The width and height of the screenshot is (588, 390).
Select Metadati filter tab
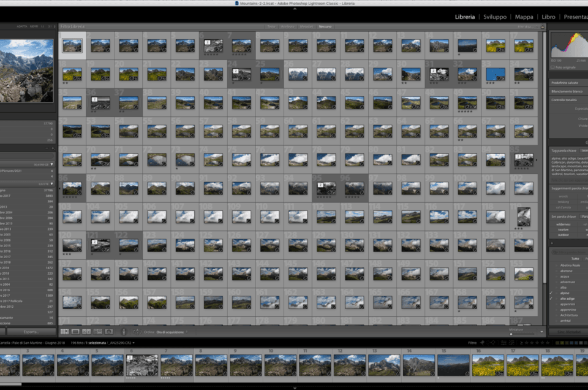306,26
